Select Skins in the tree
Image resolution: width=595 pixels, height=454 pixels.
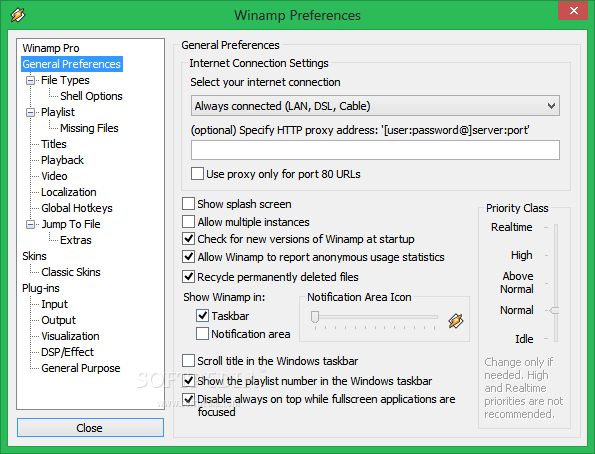34,256
